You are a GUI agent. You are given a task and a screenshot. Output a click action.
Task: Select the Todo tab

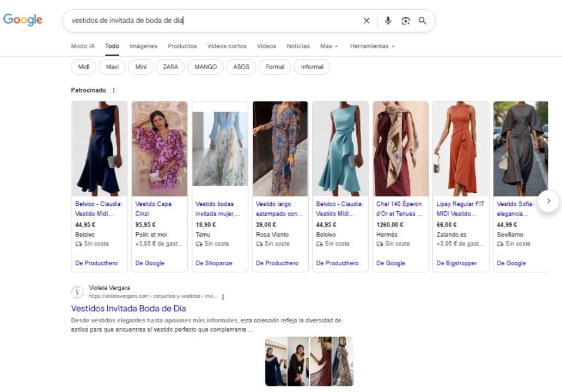(112, 46)
